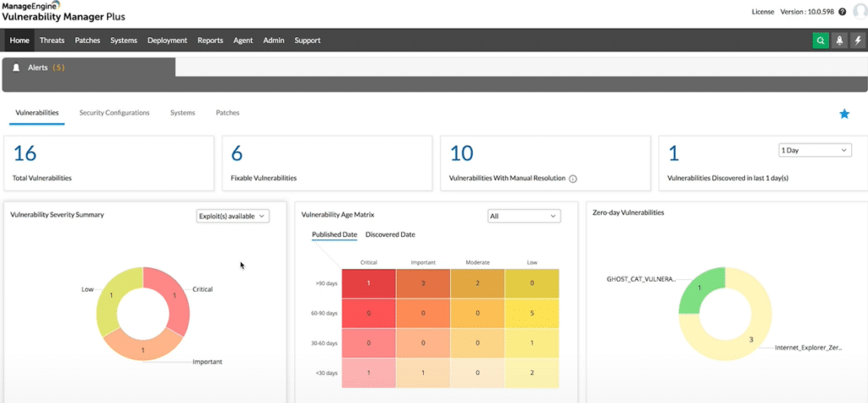The width and height of the screenshot is (868, 403).
Task: Select the Published Date tab
Action: click(x=334, y=234)
